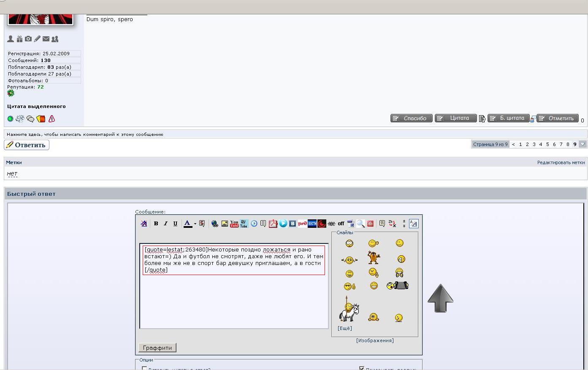Screen dimensions: 588x370
Task: Click the camera photo album icon
Action: [x=28, y=39]
